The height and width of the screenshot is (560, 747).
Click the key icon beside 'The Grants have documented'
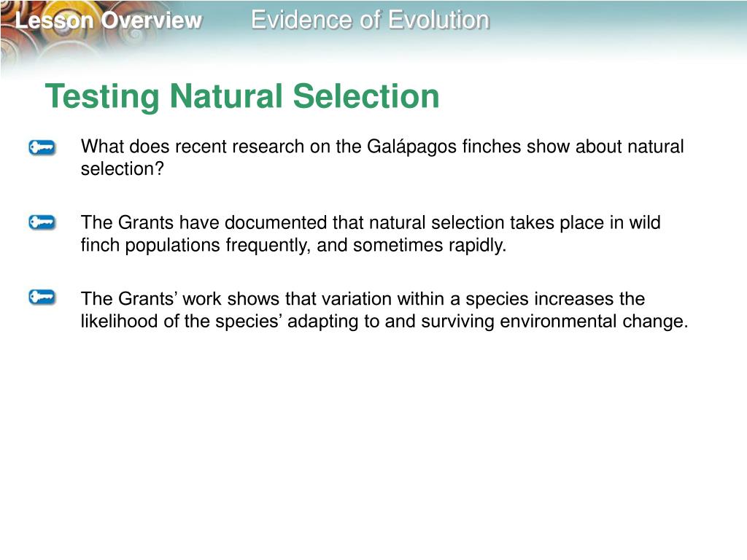click(42, 222)
